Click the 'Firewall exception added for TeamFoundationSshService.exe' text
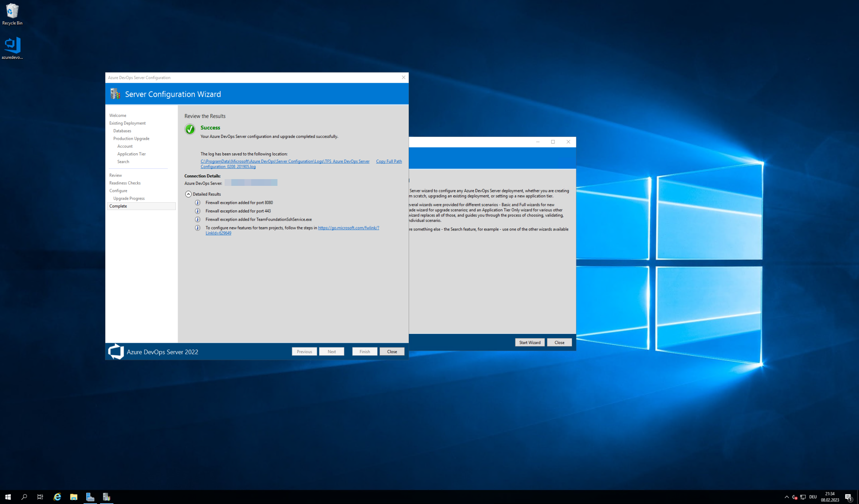The width and height of the screenshot is (859, 504). pos(259,220)
